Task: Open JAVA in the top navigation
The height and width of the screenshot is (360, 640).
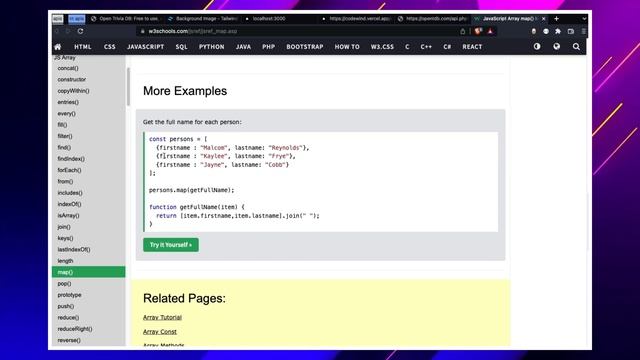Action: click(243, 47)
